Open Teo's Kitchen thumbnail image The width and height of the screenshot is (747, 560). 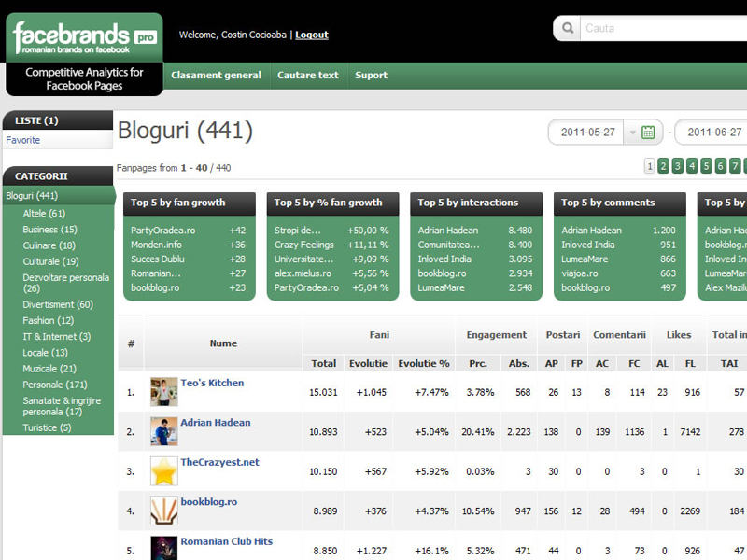(x=164, y=391)
